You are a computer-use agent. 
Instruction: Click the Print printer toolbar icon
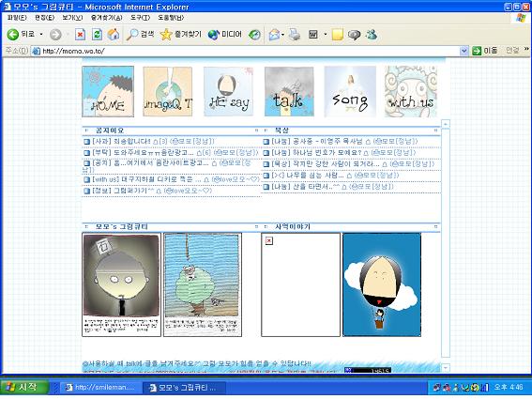coord(295,35)
